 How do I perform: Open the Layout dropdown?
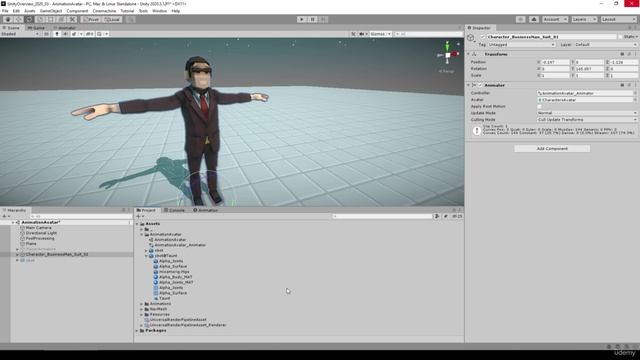[618, 19]
